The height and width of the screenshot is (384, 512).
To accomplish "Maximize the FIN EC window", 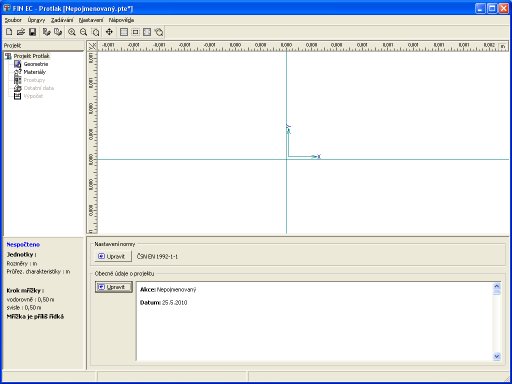I will click(492, 8).
